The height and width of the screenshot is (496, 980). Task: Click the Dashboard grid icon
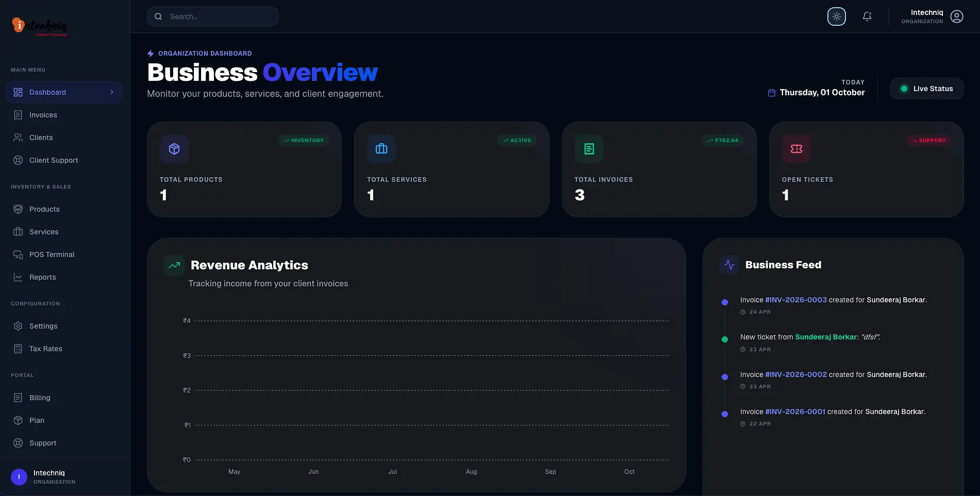pos(18,92)
